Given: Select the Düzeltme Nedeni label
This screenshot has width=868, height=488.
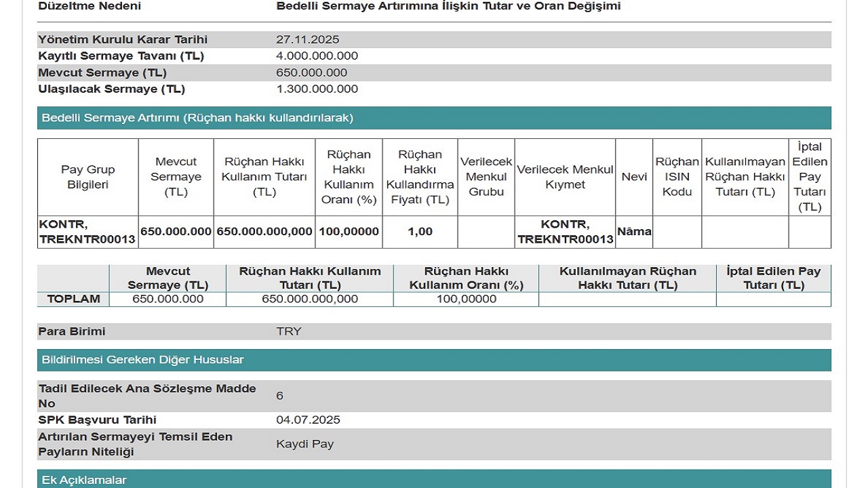Looking at the screenshot, I should 90,6.
